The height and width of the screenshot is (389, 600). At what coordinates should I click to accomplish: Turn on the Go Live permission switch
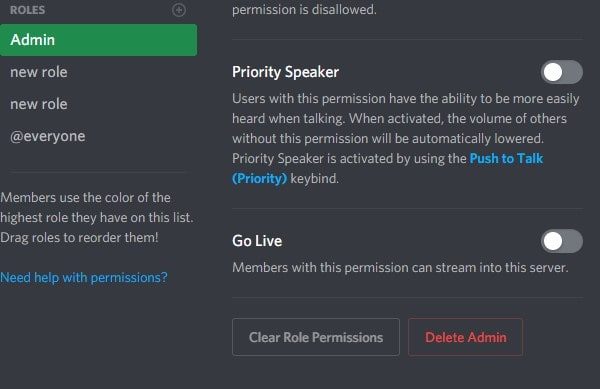pos(561,241)
